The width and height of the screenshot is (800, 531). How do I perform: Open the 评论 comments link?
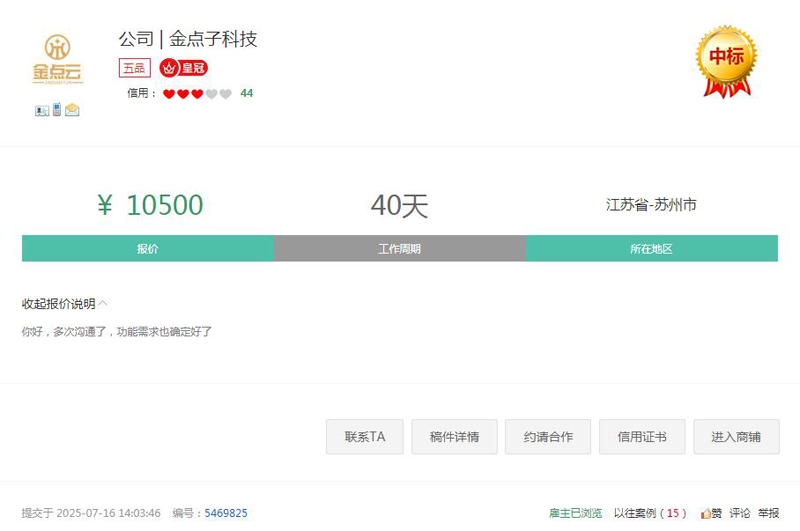(x=740, y=513)
